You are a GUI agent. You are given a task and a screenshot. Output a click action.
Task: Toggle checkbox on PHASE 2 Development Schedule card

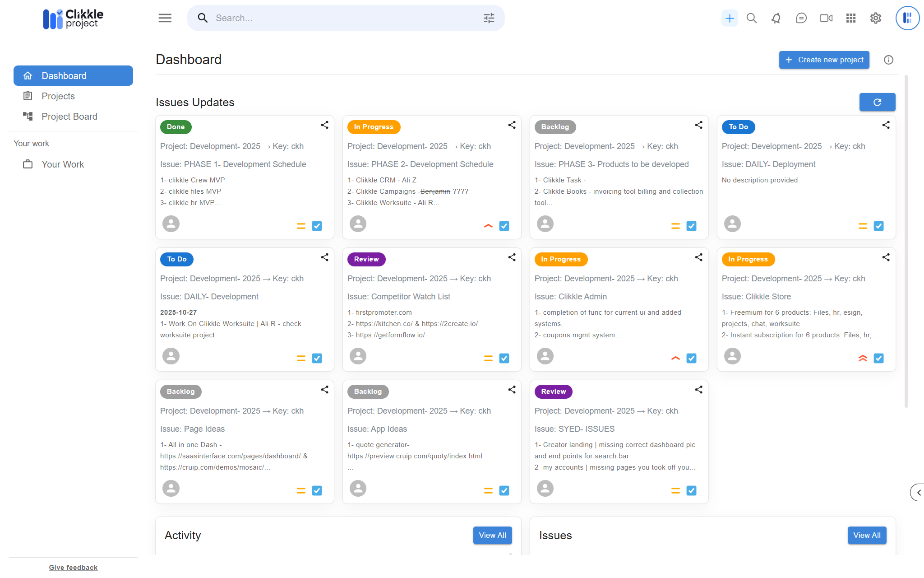tap(504, 226)
